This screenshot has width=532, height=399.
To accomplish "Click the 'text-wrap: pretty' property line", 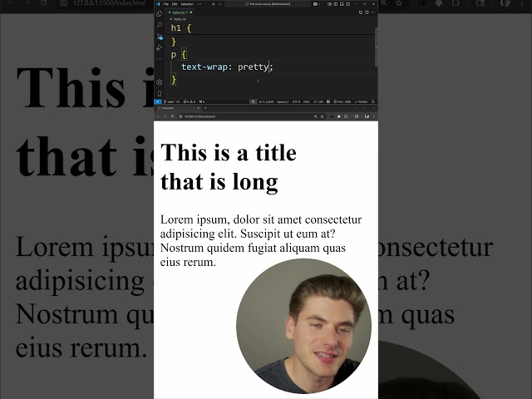I will coord(227,66).
